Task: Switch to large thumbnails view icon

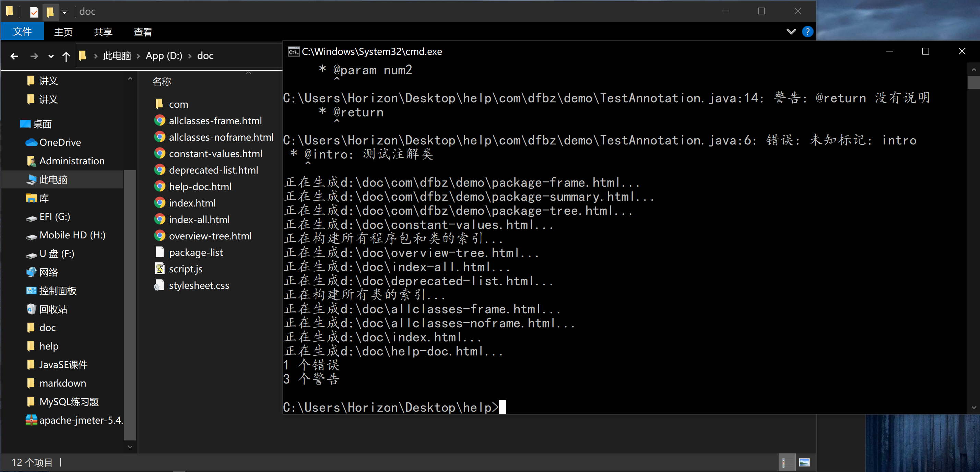Action: 804,462
